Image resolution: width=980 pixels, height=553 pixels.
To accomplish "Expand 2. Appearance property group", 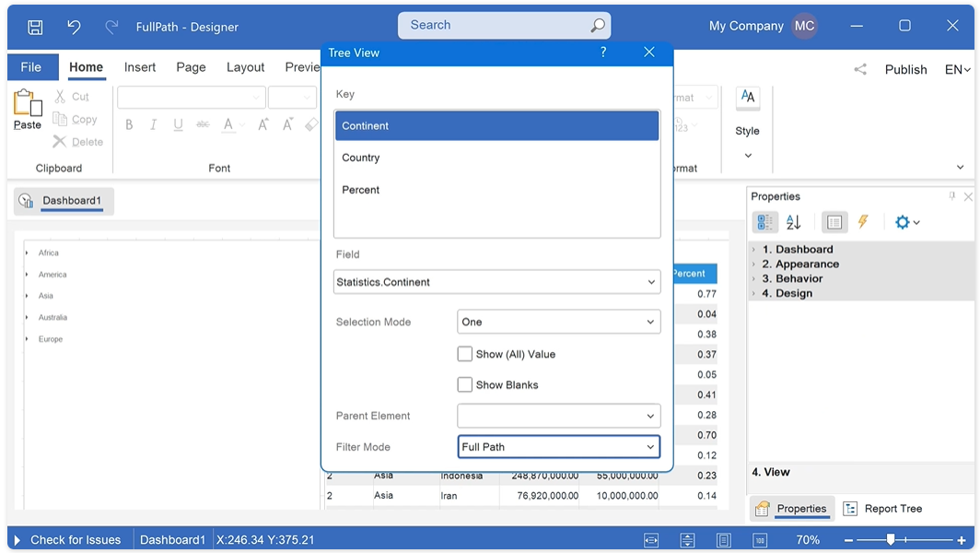I will tap(753, 264).
